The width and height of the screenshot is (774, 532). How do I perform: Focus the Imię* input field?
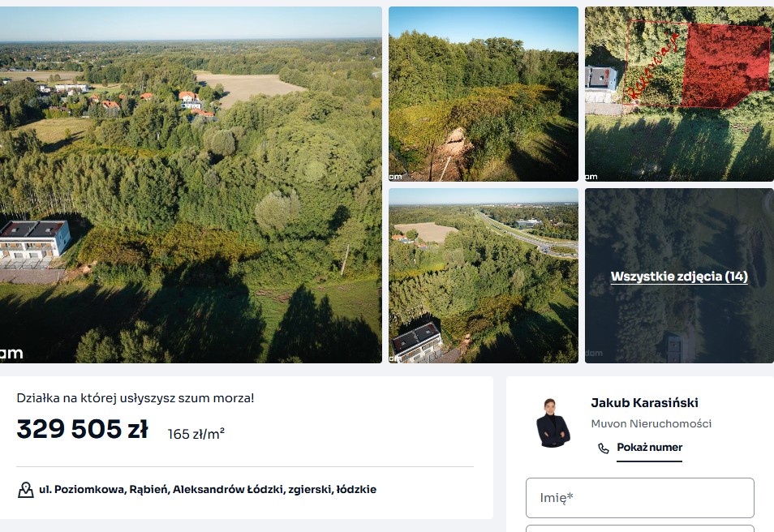tap(640, 497)
